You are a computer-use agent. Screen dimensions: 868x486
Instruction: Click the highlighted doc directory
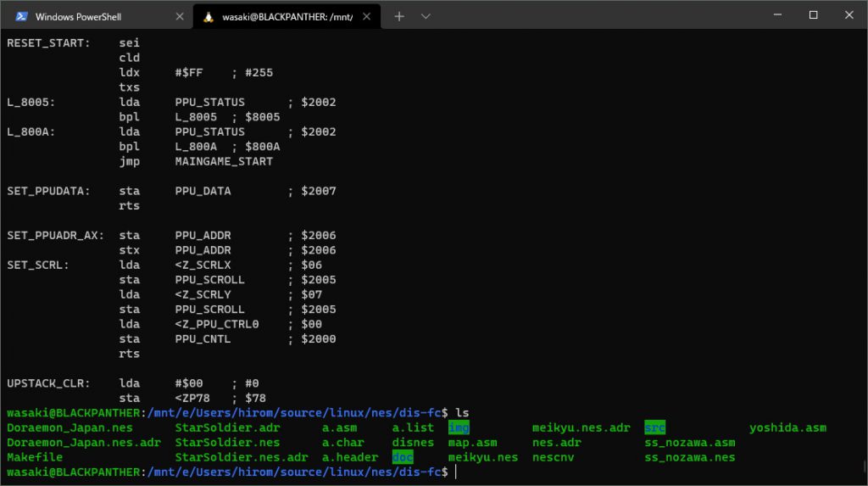click(403, 457)
